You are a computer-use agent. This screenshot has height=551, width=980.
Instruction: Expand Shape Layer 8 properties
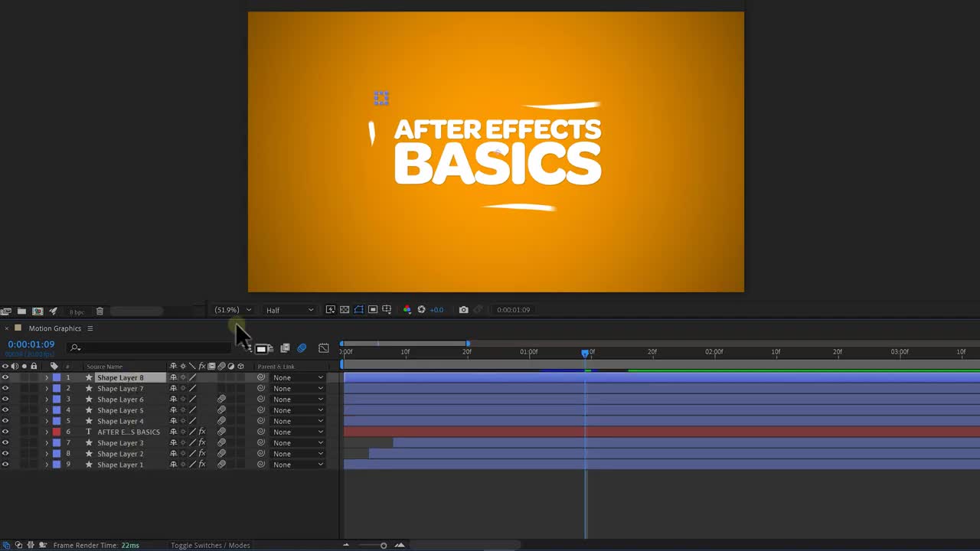(x=46, y=377)
